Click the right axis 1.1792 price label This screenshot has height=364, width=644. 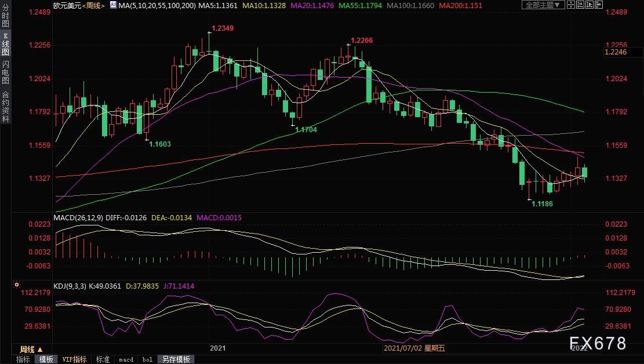(x=617, y=112)
